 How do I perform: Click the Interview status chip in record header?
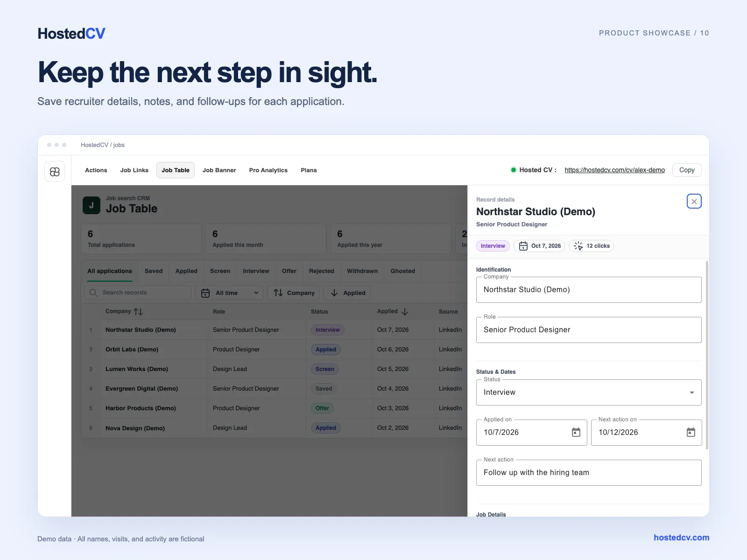tap(493, 246)
